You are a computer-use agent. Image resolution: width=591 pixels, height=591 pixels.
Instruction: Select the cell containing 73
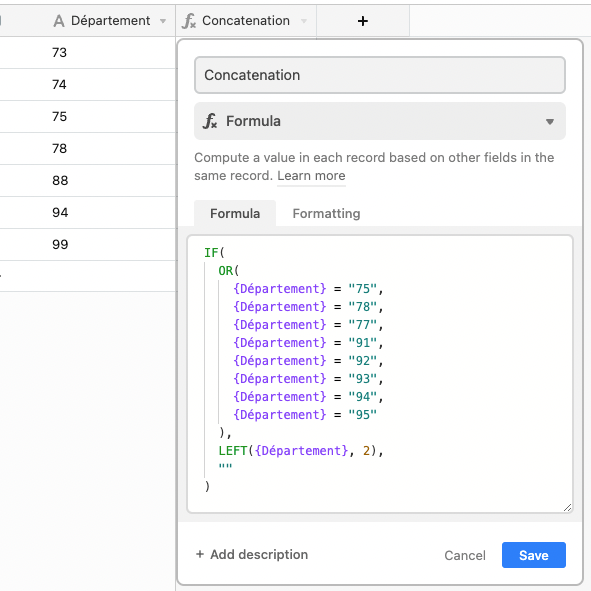[x=87, y=52]
